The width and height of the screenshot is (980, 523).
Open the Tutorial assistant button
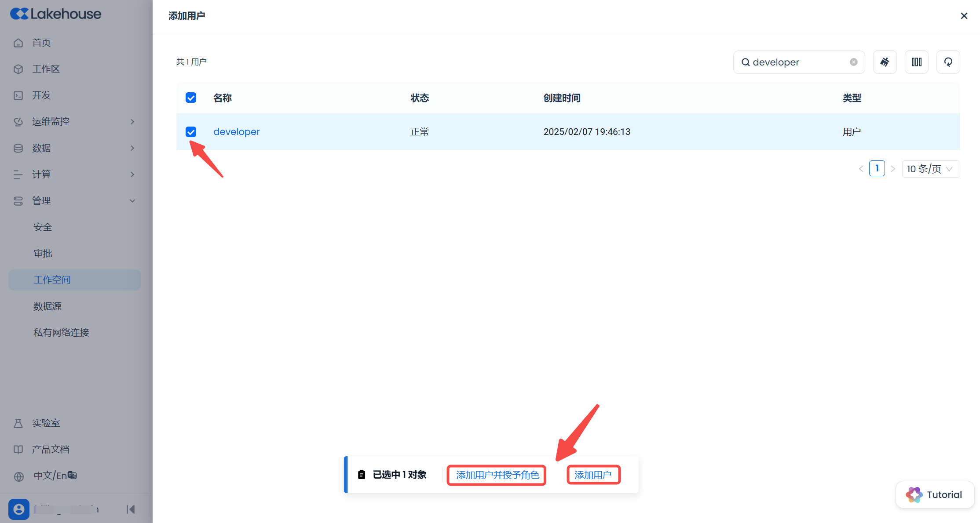[x=935, y=495]
